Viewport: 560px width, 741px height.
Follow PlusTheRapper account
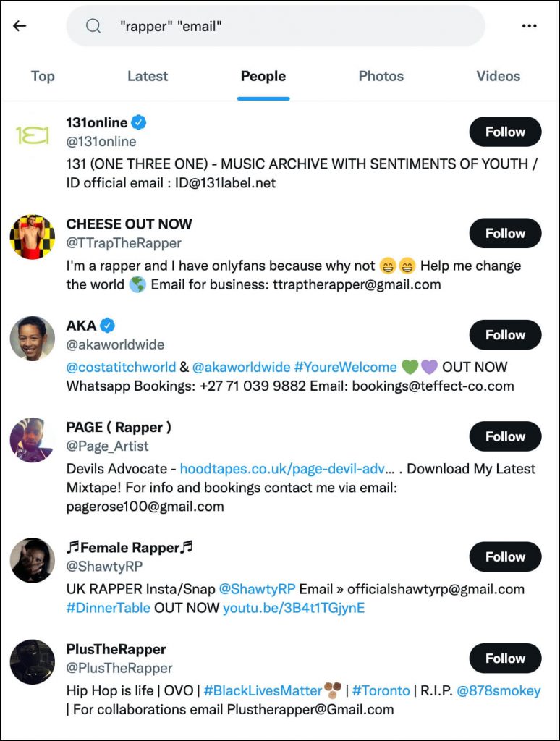(505, 659)
